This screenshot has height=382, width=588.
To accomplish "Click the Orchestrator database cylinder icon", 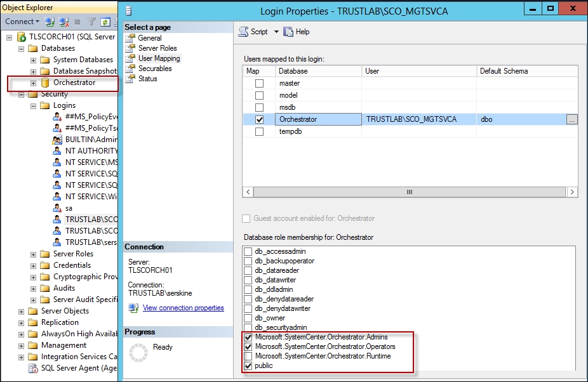I will tap(45, 82).
